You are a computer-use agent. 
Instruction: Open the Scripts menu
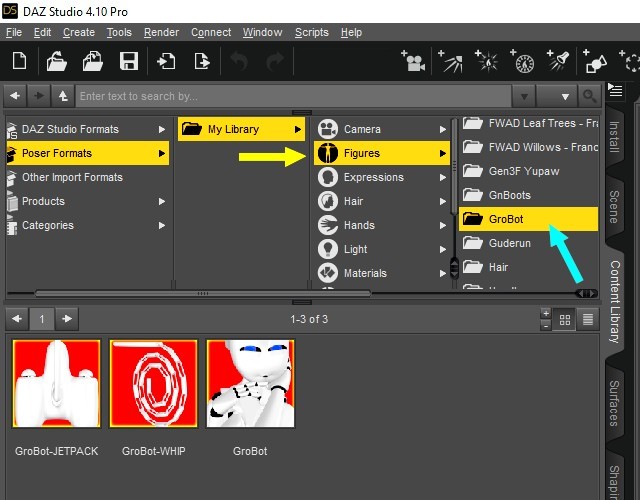311,32
